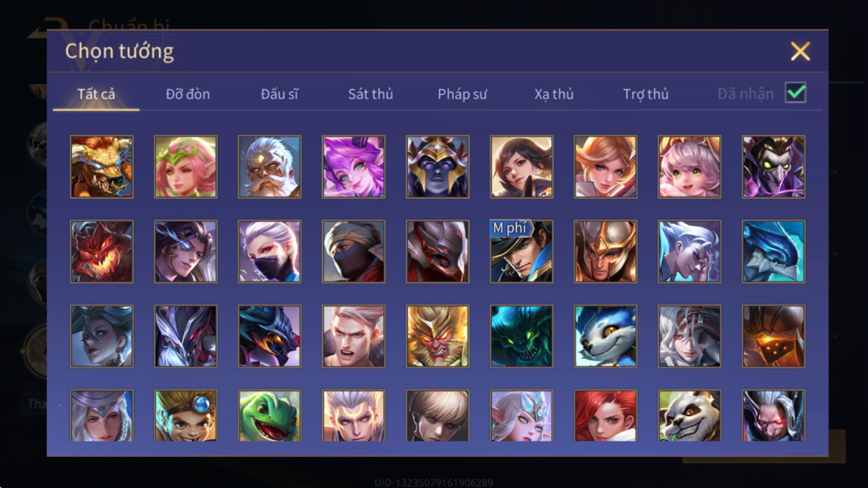Screen dimensions: 868x488
Task: Select the red-haired woman hero portrait
Action: click(x=605, y=415)
